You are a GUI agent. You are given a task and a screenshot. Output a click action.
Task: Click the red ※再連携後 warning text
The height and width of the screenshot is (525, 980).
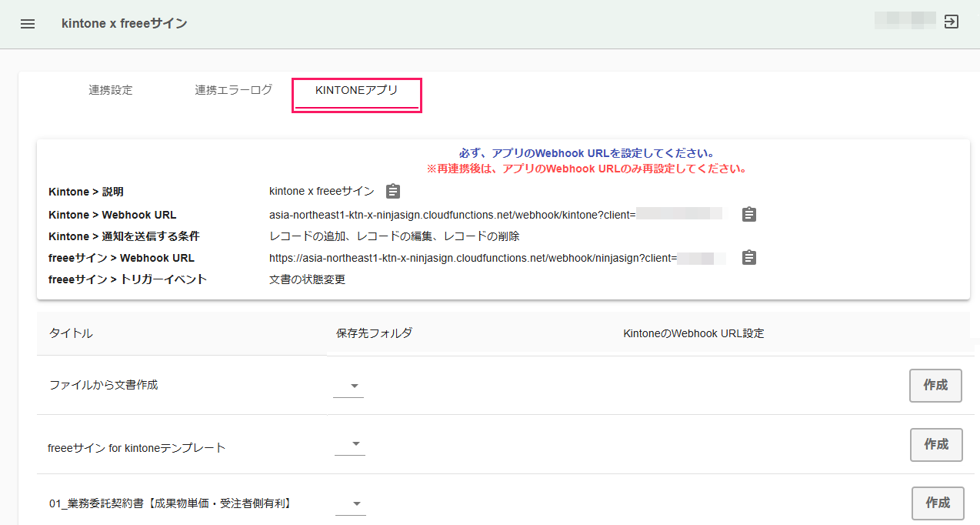(586, 169)
